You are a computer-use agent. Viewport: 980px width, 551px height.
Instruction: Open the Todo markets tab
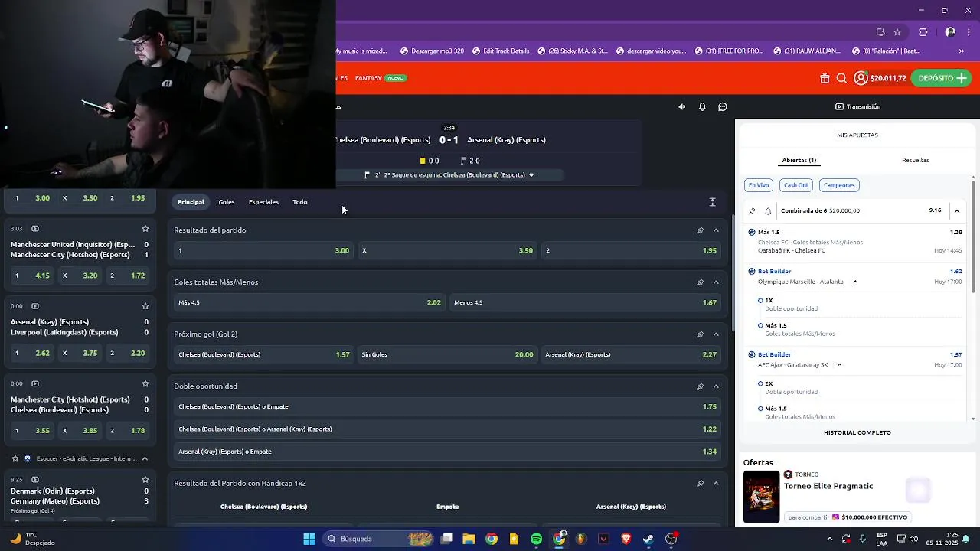[x=300, y=202]
